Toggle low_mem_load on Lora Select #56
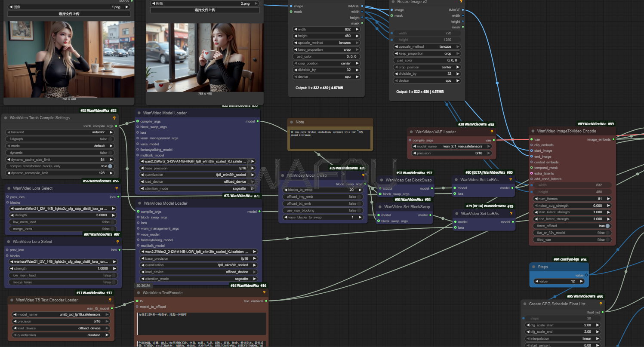Viewport: 644px width, 347px height. tap(113, 222)
